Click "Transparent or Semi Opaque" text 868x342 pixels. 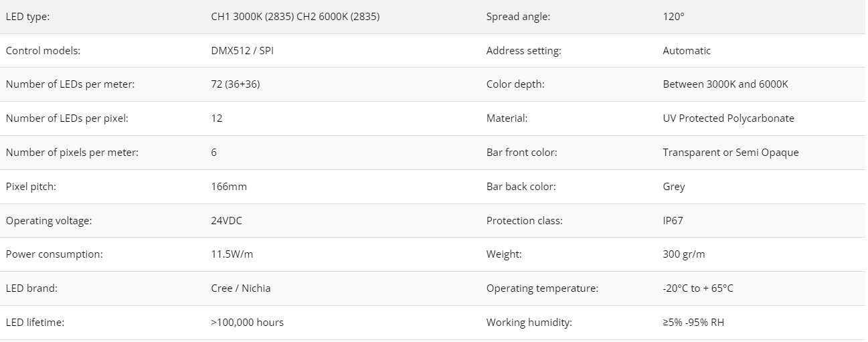[731, 153]
